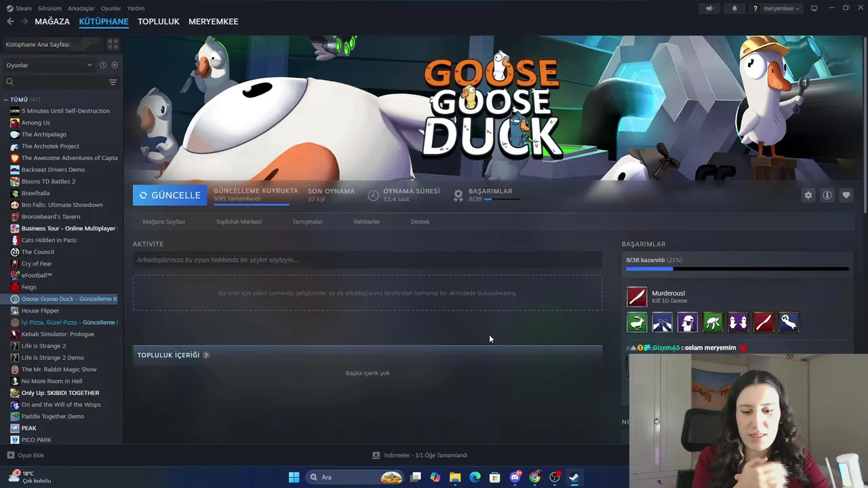This screenshot has height=488, width=868.
Task: Open the Mağaza Sayfası link
Action: point(163,222)
